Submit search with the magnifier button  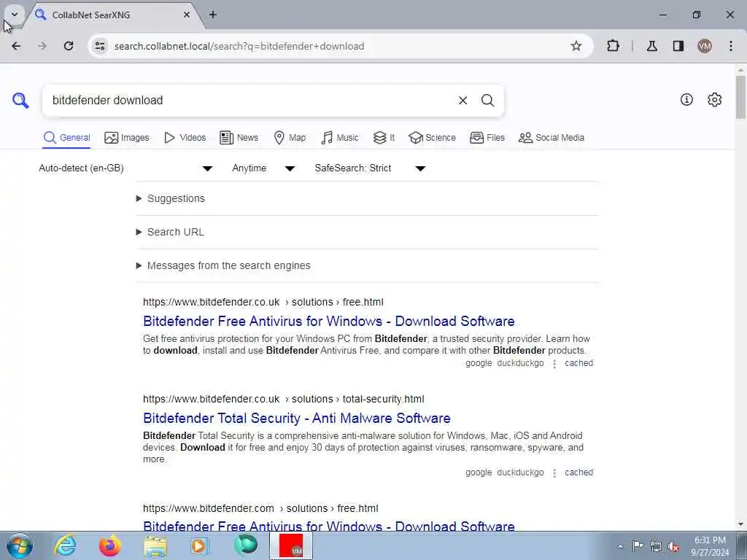[x=487, y=101]
